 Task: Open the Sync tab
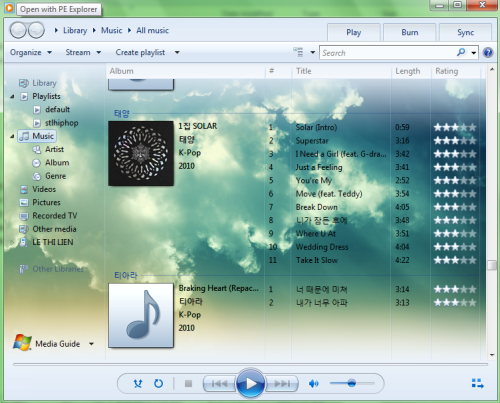point(465,32)
